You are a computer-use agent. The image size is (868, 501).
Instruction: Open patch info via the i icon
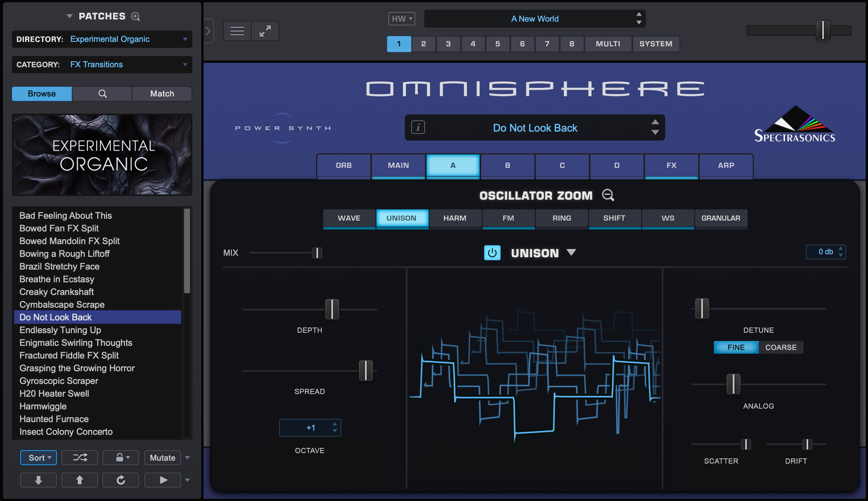point(418,127)
